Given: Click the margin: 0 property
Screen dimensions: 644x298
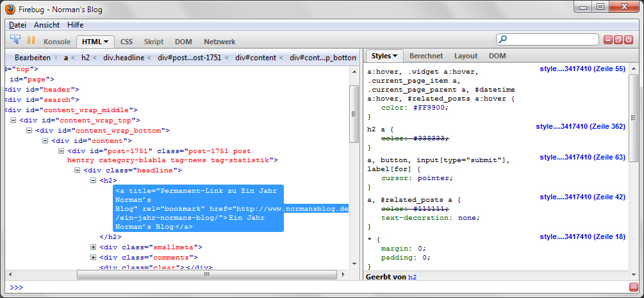Looking at the screenshot, I should click(404, 248).
